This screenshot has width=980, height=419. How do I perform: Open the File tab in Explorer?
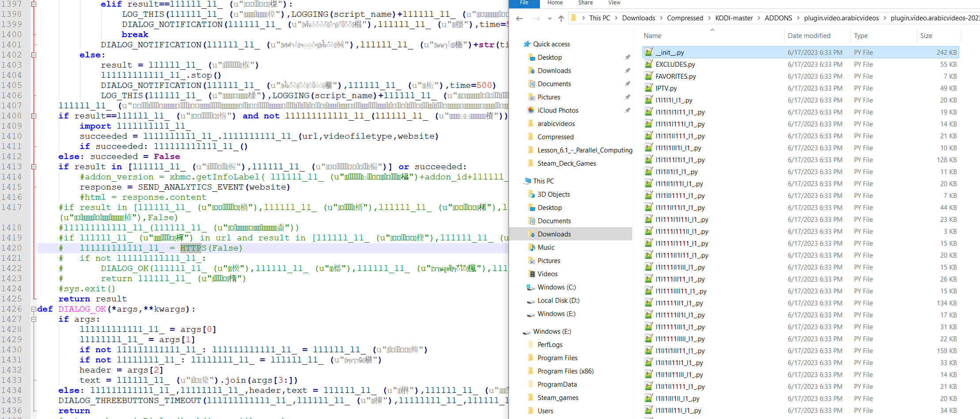click(x=524, y=3)
